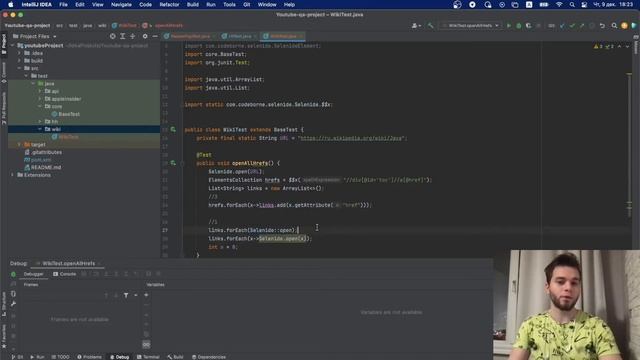
Task: Open Spotlight search in macOS menu bar
Action: (x=572, y=4)
